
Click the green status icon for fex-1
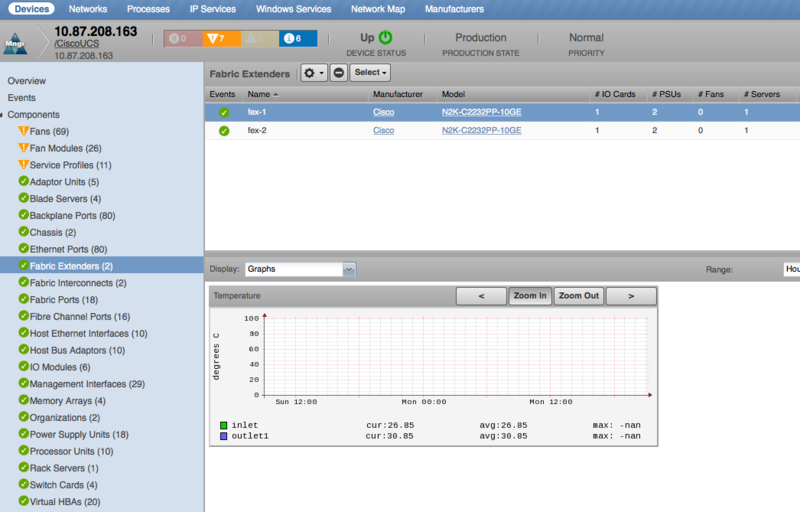pos(224,113)
